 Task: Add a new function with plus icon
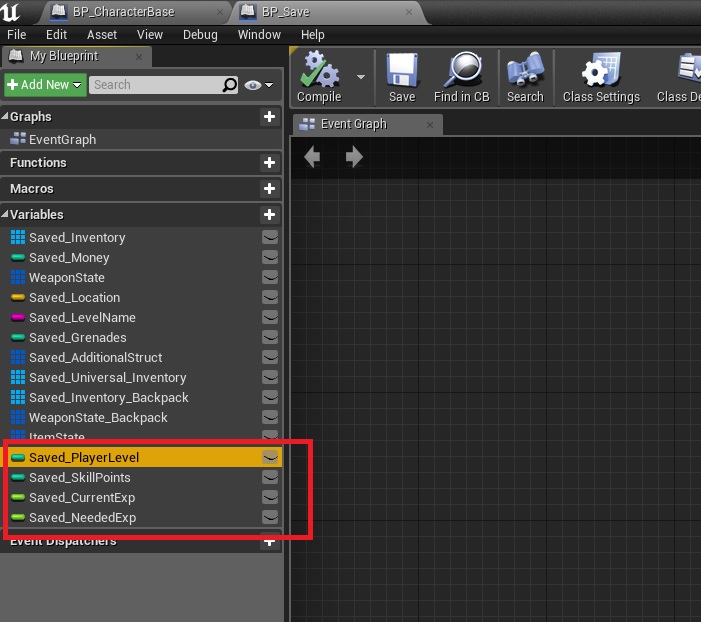pos(269,163)
